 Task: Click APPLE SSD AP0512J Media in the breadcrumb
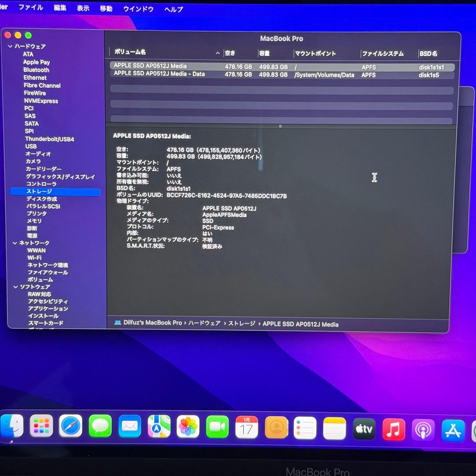click(300, 324)
